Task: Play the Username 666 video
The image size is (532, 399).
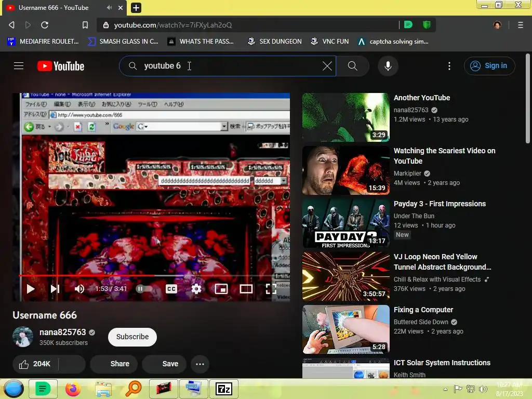Action: click(x=31, y=289)
